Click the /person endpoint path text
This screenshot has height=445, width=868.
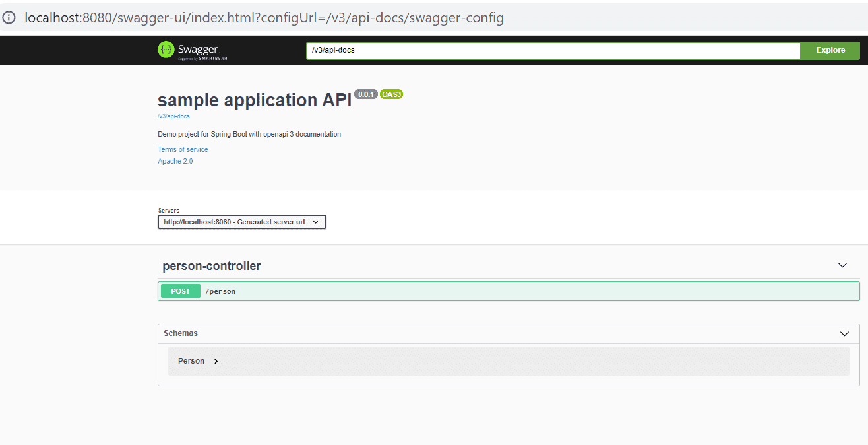(x=220, y=291)
